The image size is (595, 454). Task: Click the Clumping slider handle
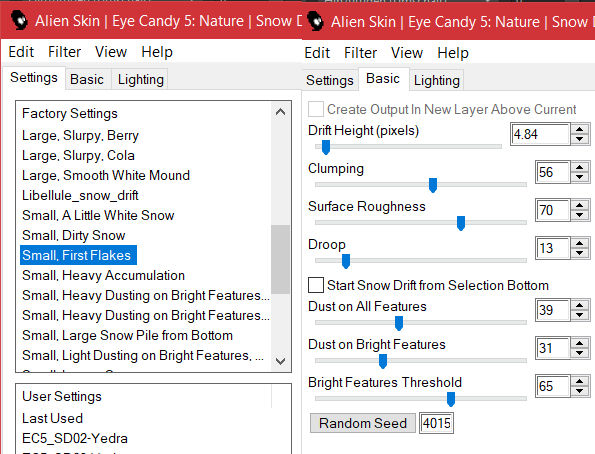tap(433, 185)
